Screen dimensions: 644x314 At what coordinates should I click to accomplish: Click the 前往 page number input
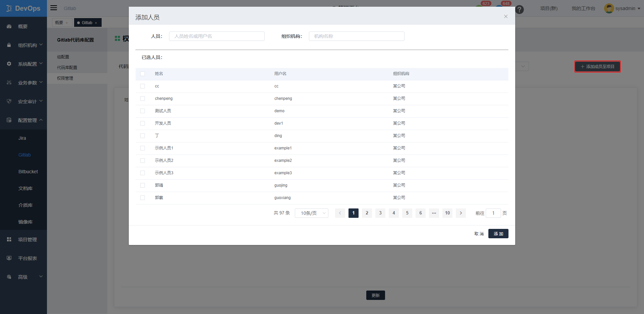(x=493, y=213)
